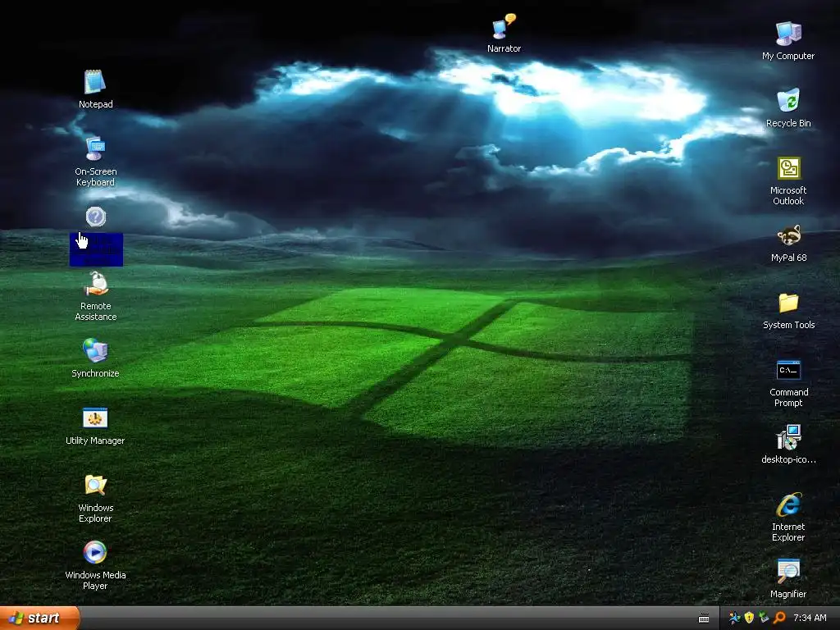Click the Synchronize desktop icon

95,358
